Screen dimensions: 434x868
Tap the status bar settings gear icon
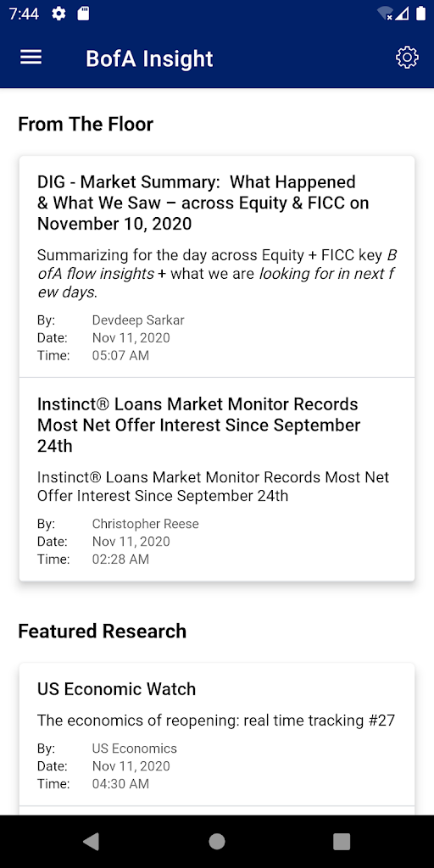point(58,14)
